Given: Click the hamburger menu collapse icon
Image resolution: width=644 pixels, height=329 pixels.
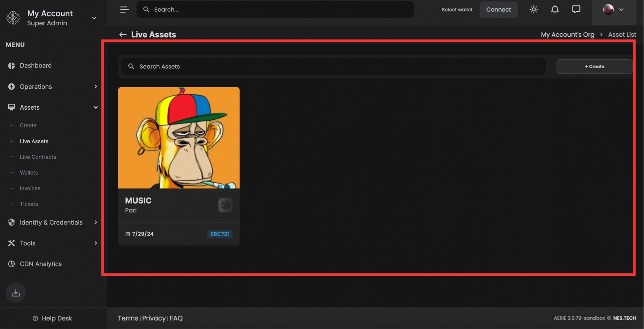Looking at the screenshot, I should click(x=124, y=9).
